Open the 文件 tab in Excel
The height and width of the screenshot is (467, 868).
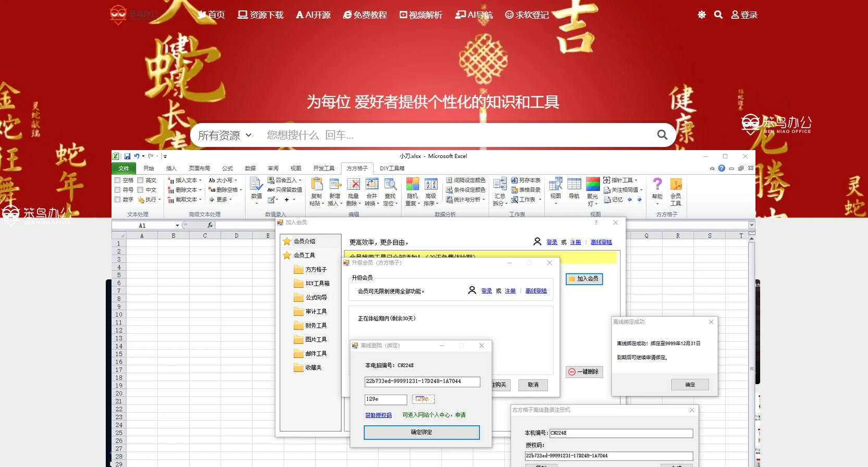[124, 168]
